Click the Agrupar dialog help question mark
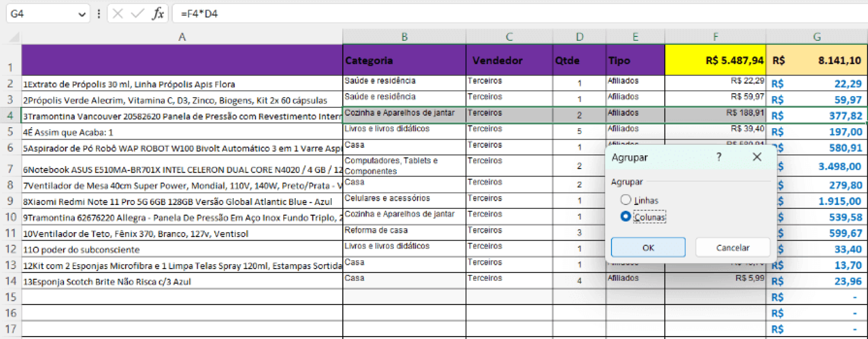 (719, 157)
